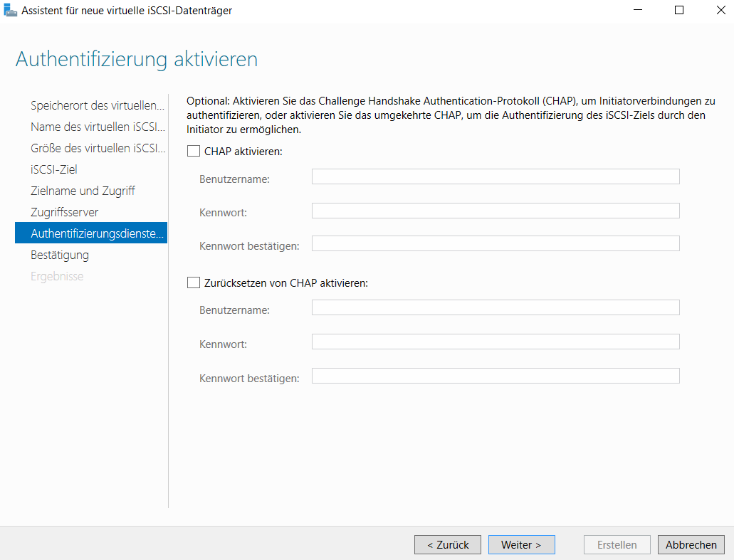Select the reverse CHAP Kennwort bestätigen field
The image size is (734, 560).
[x=495, y=376]
